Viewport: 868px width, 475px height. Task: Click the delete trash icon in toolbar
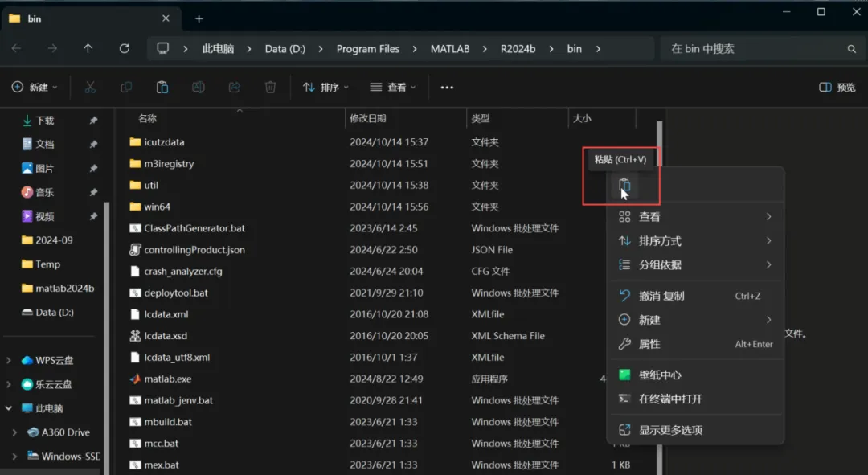(x=270, y=87)
